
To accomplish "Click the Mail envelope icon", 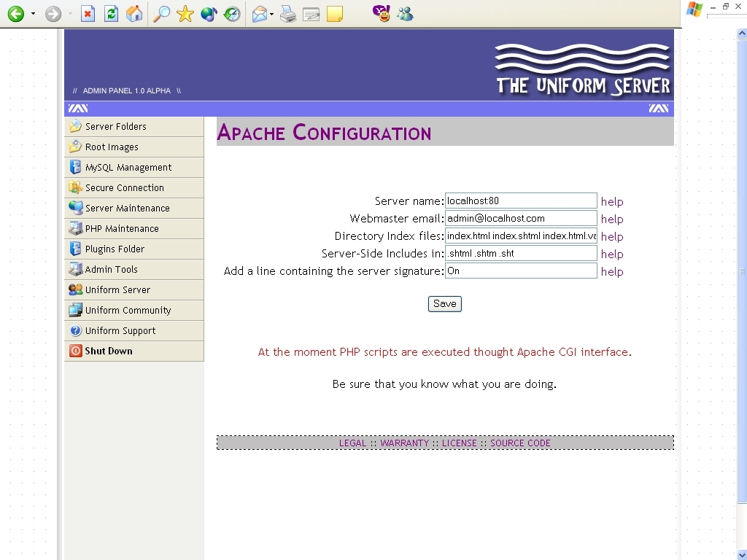I will coord(260,14).
